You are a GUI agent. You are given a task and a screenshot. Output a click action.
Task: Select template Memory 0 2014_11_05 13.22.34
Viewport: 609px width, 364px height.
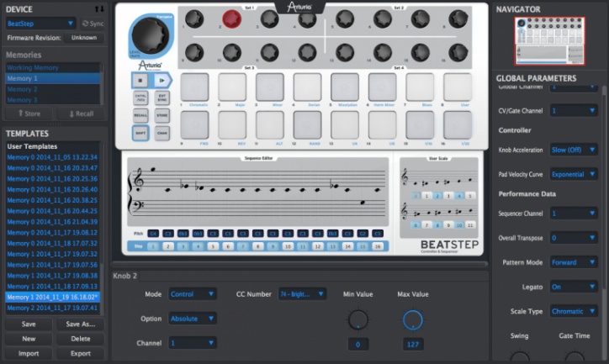[52, 157]
